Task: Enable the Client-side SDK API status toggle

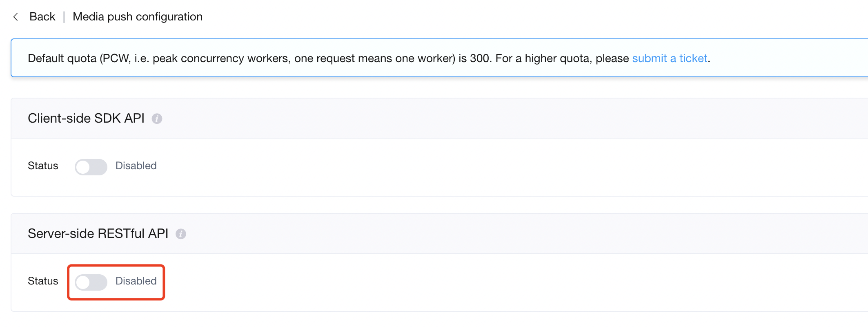Action: tap(91, 167)
